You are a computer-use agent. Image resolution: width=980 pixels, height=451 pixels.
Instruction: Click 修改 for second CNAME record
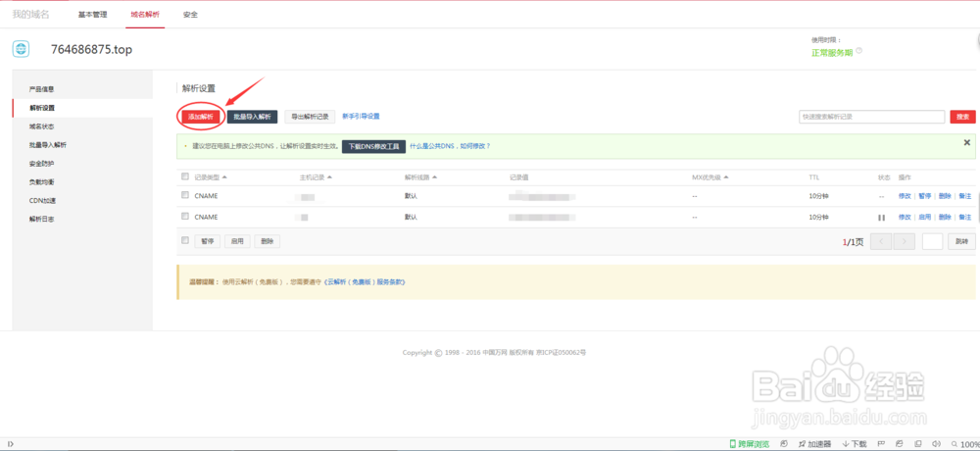[905, 217]
